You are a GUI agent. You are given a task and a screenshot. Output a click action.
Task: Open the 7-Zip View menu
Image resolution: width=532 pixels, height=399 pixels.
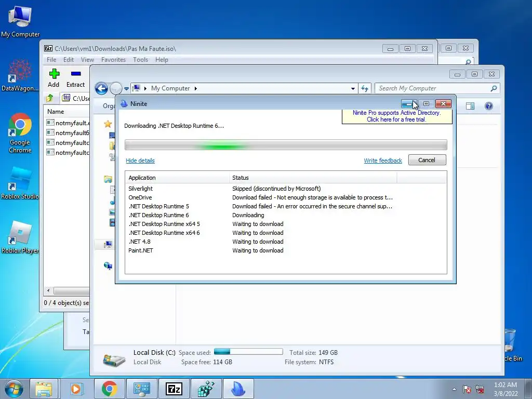[x=87, y=60]
